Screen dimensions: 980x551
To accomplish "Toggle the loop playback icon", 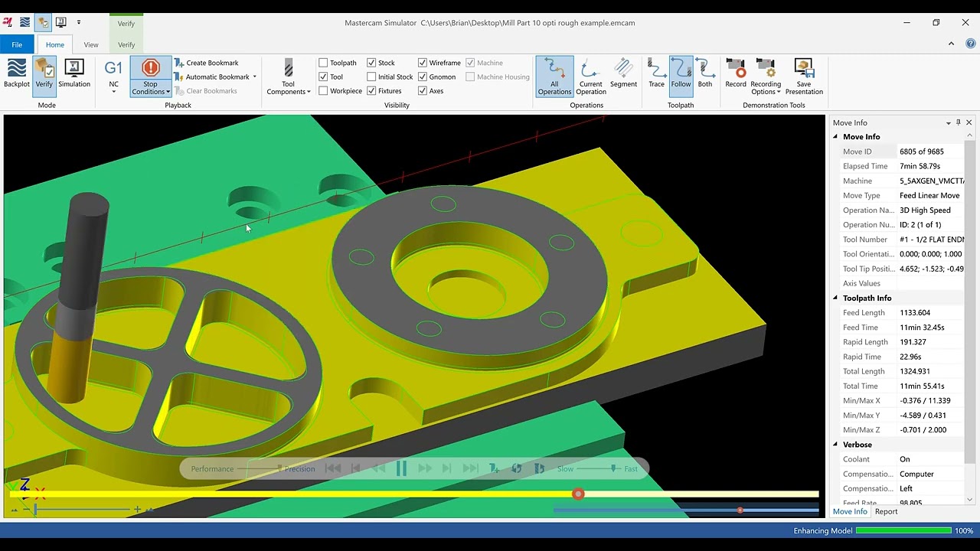I will point(517,468).
